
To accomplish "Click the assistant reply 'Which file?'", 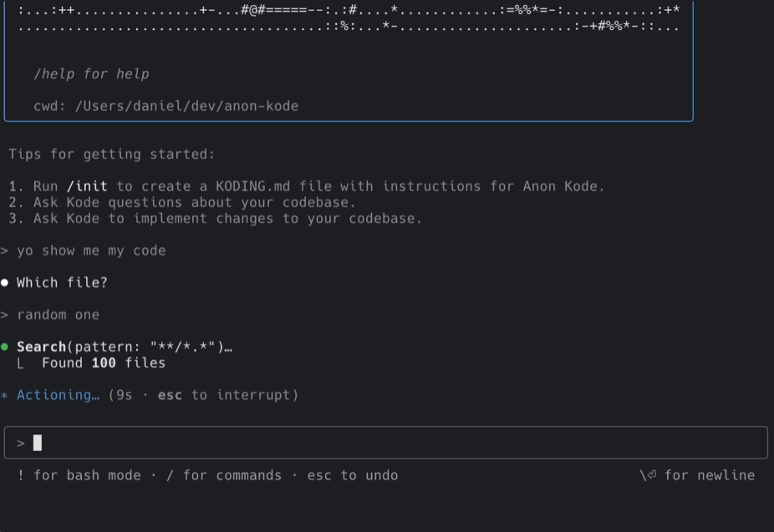I will pyautogui.click(x=62, y=282).
